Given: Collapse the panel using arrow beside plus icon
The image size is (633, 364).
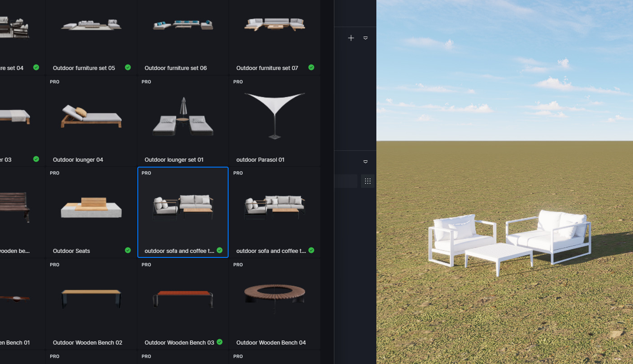Looking at the screenshot, I should 366,38.
